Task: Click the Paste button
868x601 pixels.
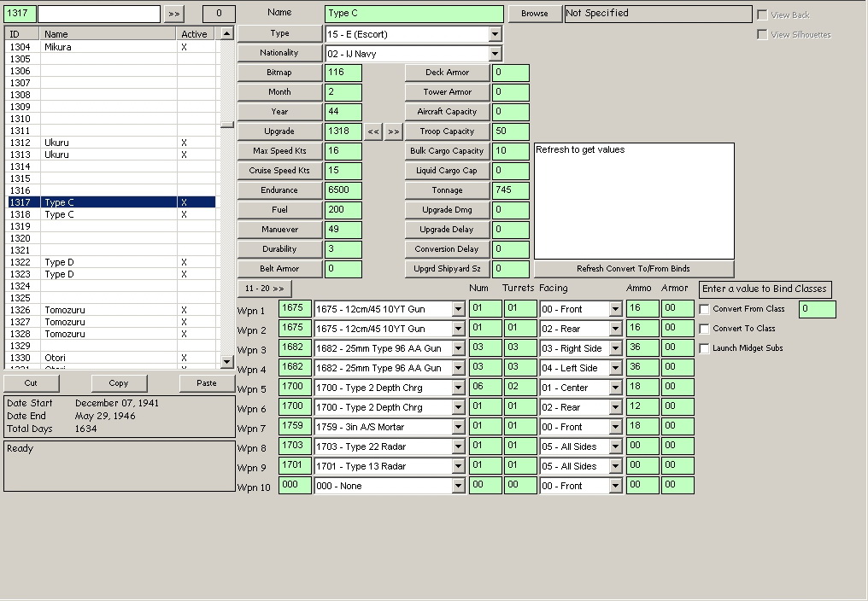Action: point(207,383)
